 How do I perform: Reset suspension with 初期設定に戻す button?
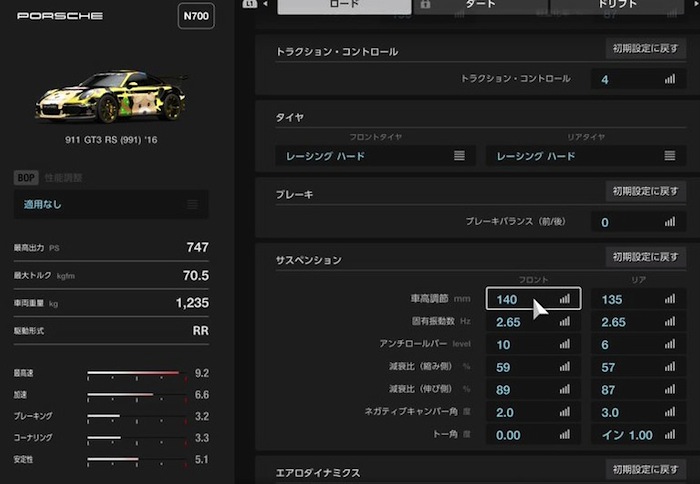click(646, 257)
